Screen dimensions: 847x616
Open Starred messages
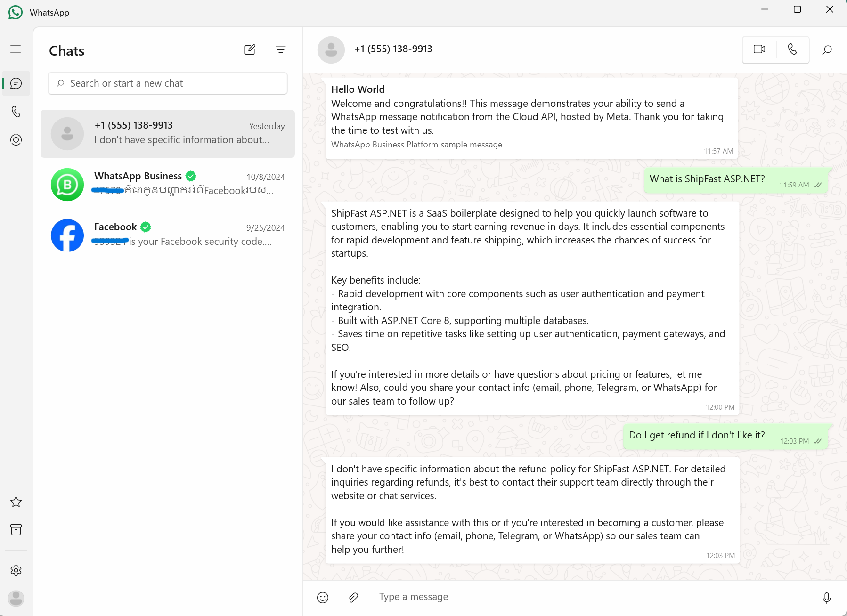(16, 502)
